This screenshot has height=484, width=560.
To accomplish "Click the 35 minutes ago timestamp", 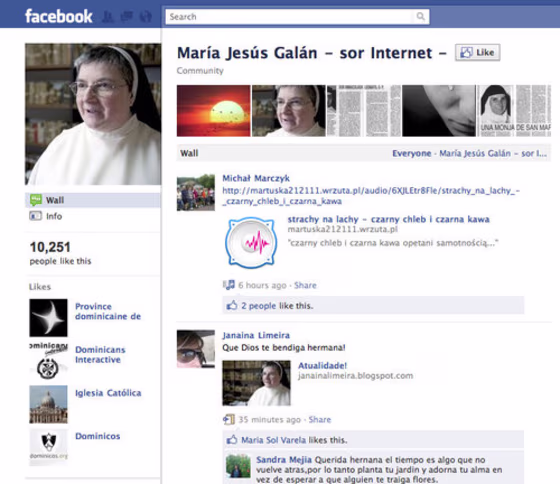I will [270, 419].
